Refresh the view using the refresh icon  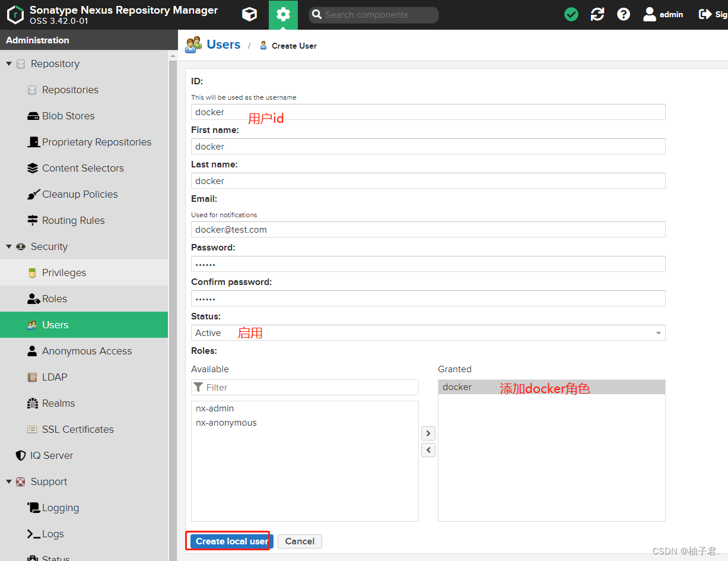point(597,14)
